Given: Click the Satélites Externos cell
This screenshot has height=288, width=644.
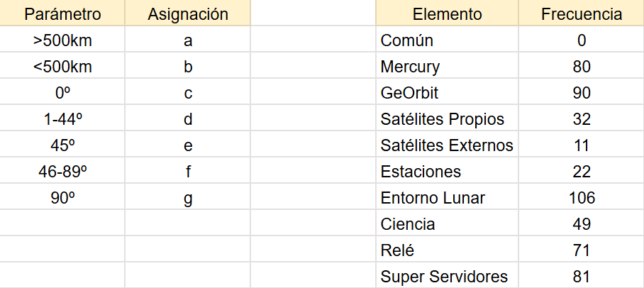Looking at the screenshot, I should (x=447, y=145).
